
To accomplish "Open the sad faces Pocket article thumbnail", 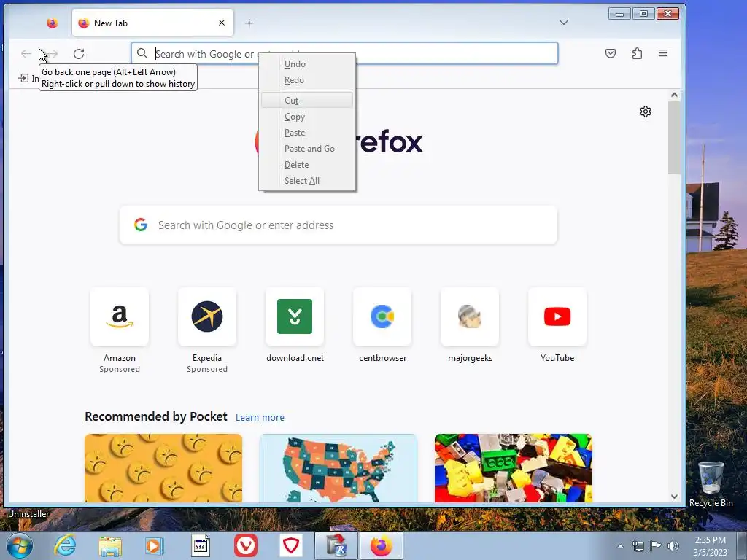I will click(x=163, y=467).
